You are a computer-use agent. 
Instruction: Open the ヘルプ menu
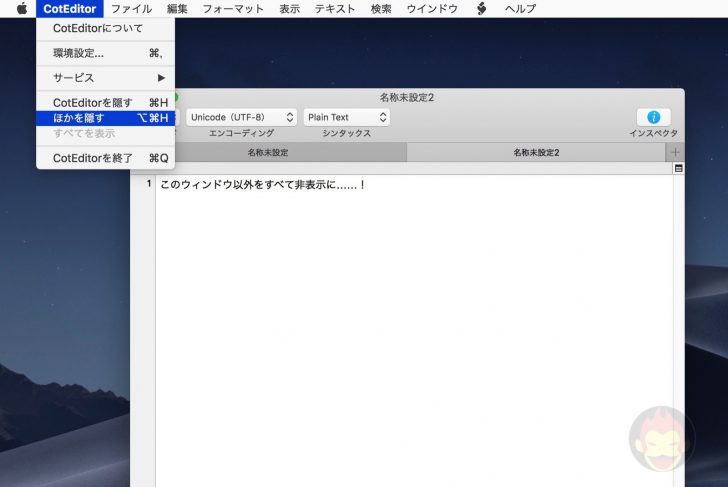click(520, 8)
